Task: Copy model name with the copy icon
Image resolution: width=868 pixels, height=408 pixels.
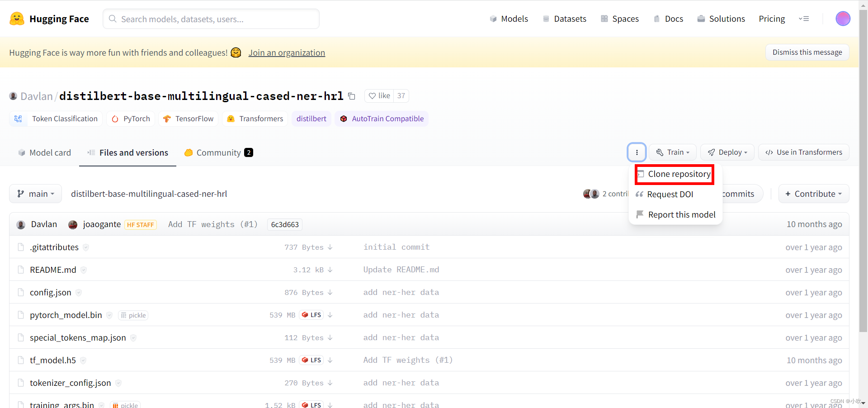Action: (352, 96)
